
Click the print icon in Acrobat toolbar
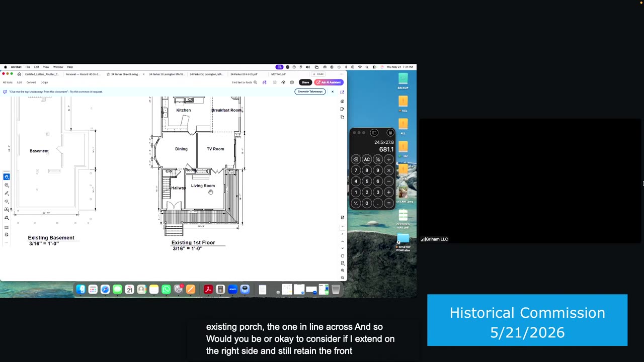292,82
